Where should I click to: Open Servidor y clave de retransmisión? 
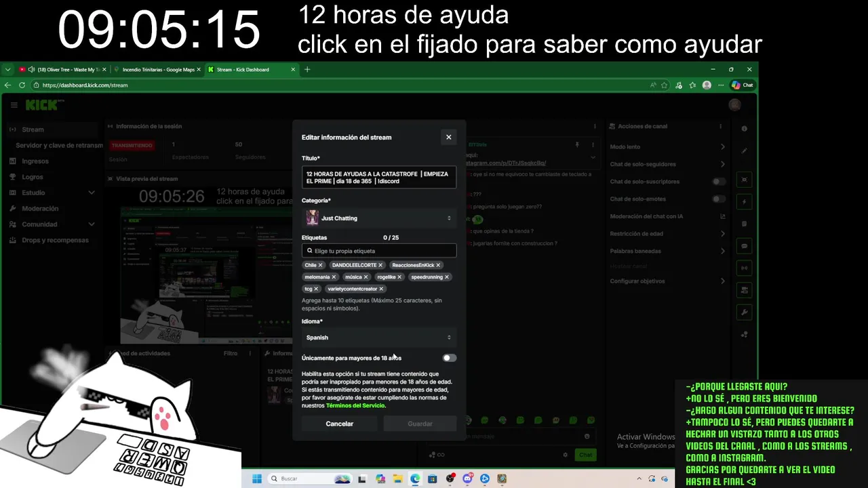[59, 145]
